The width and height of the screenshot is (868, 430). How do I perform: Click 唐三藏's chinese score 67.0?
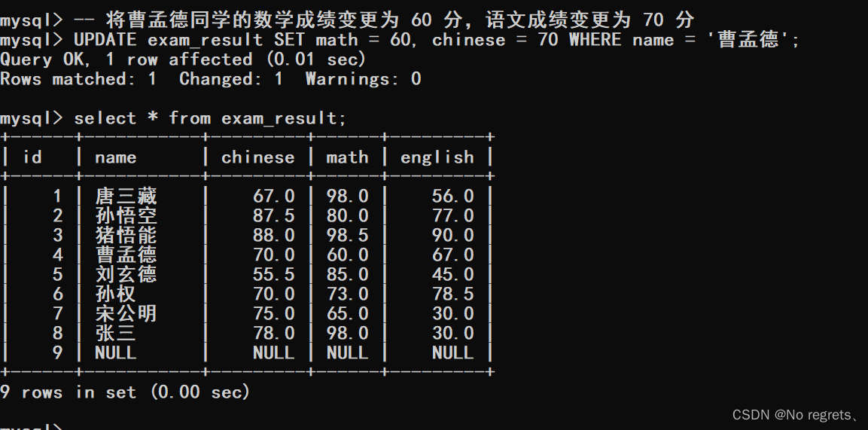pos(273,197)
